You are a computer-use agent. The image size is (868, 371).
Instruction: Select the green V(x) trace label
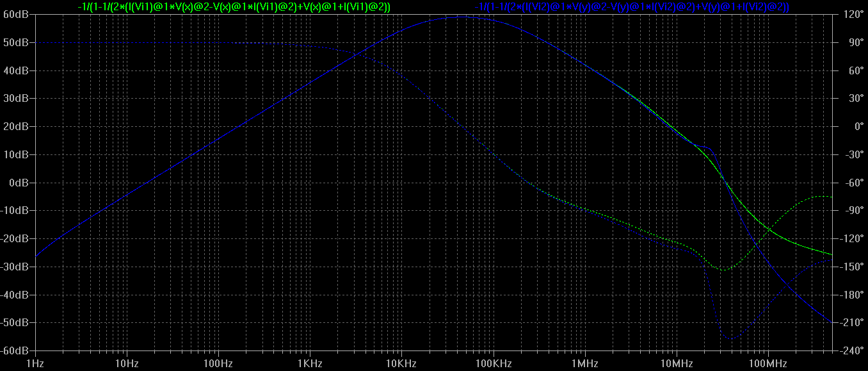pos(234,6)
